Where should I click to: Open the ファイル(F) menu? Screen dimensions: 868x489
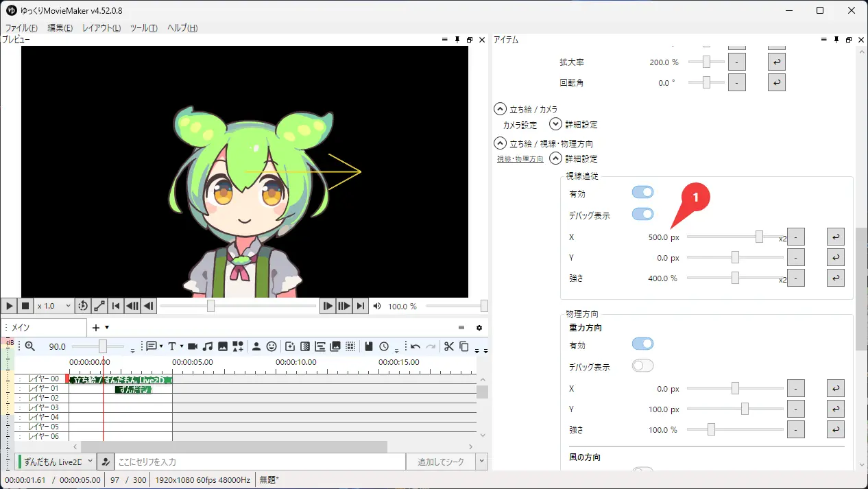click(21, 28)
